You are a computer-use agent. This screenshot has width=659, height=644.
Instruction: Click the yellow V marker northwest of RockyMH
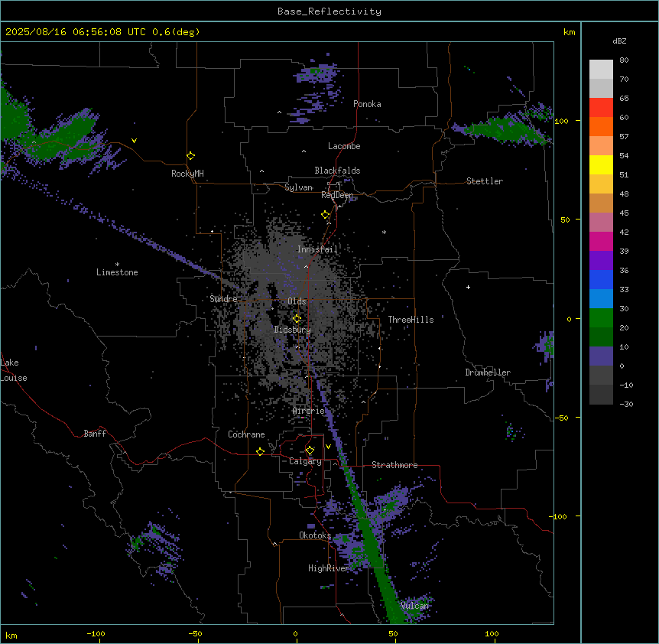coord(134,141)
